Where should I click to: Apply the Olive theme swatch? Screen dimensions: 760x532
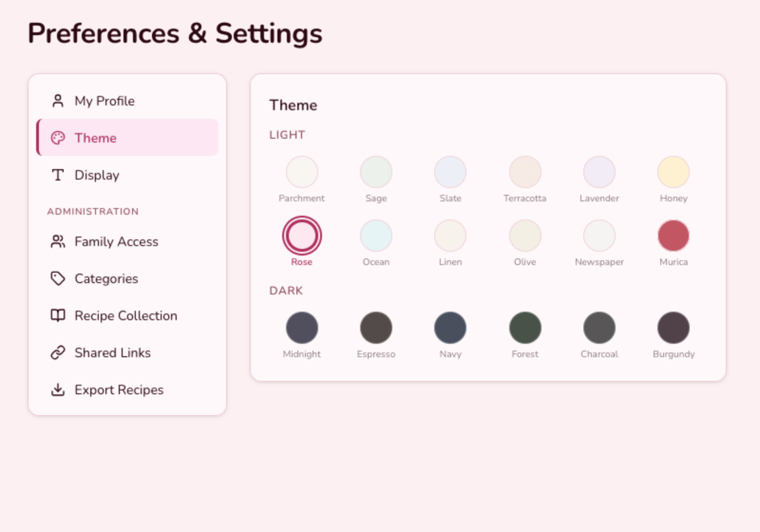pos(525,236)
